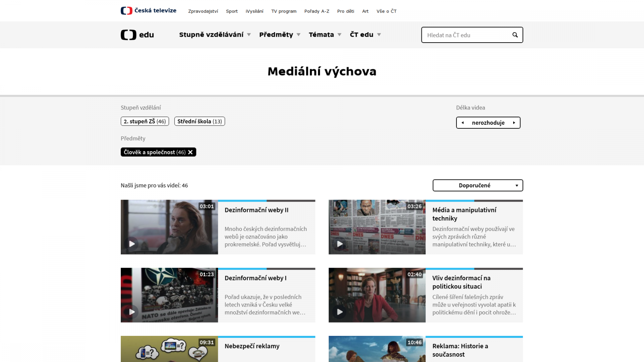Click the Reklama: Historie a současnost thumbnail

pos(377,349)
